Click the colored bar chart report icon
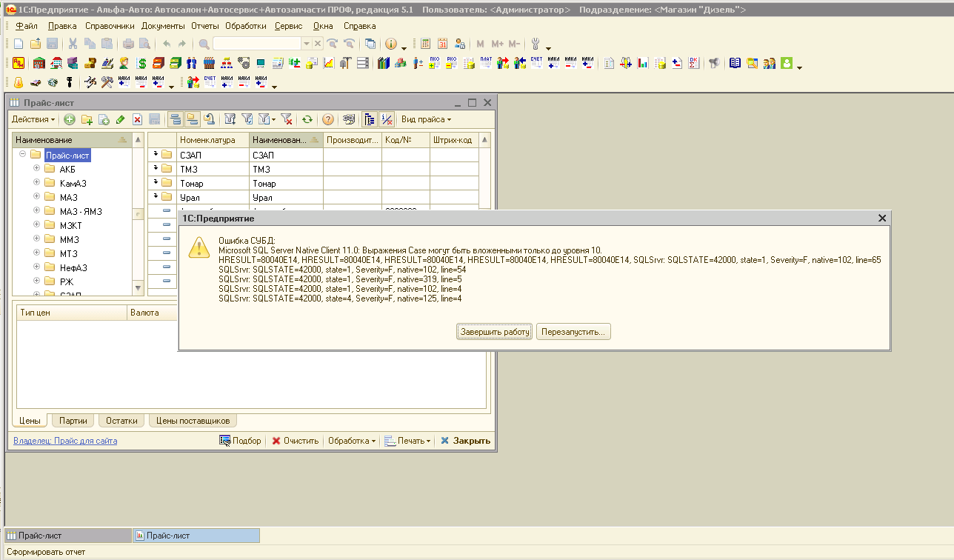Image resolution: width=954 pixels, height=560 pixels. point(643,63)
